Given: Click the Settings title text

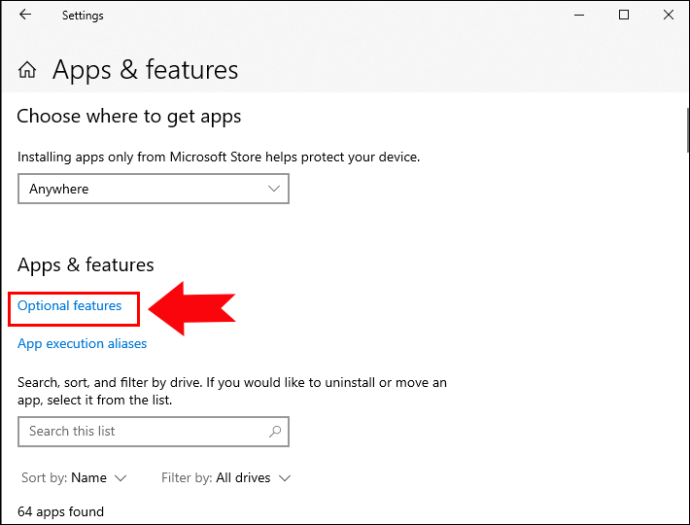Looking at the screenshot, I should (83, 15).
